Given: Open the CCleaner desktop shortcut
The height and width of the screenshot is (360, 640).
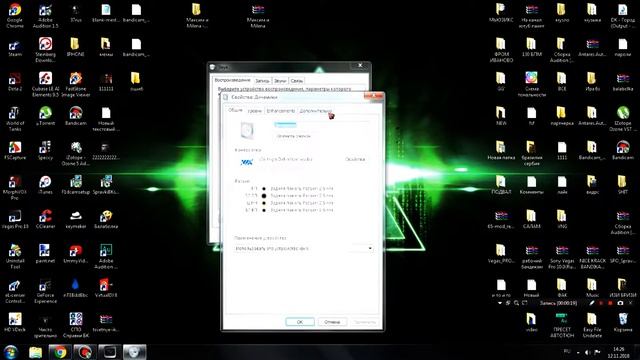Looking at the screenshot, I should (45, 219).
